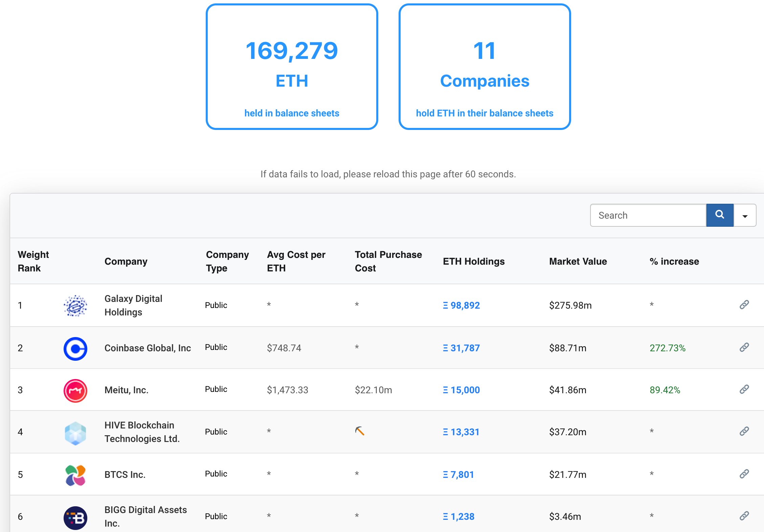Click the Galaxy Digital Holdings company logo

click(75, 305)
